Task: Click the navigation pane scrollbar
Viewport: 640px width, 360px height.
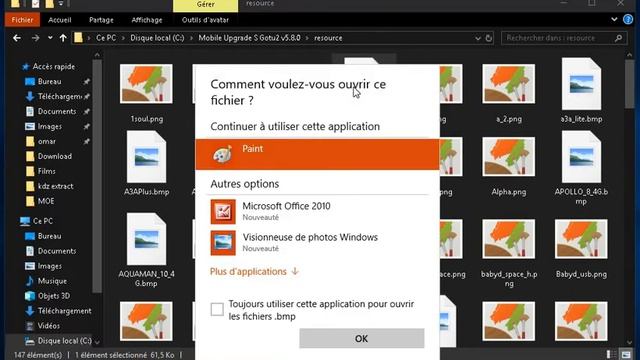Action: (97, 176)
